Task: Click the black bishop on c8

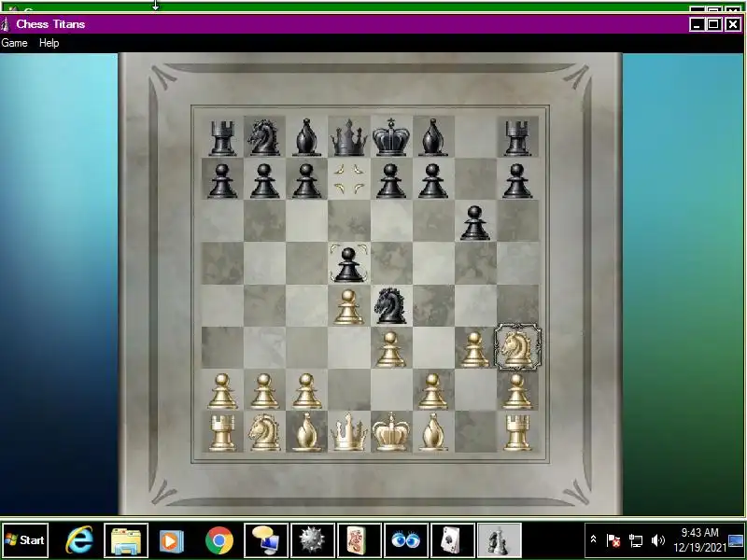Action: click(306, 137)
